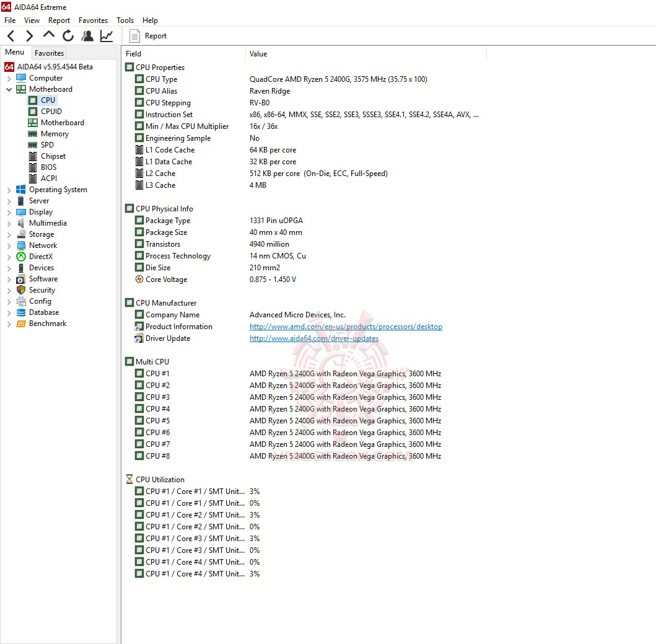Click the Report document icon
The image size is (656, 644).
pyautogui.click(x=134, y=36)
